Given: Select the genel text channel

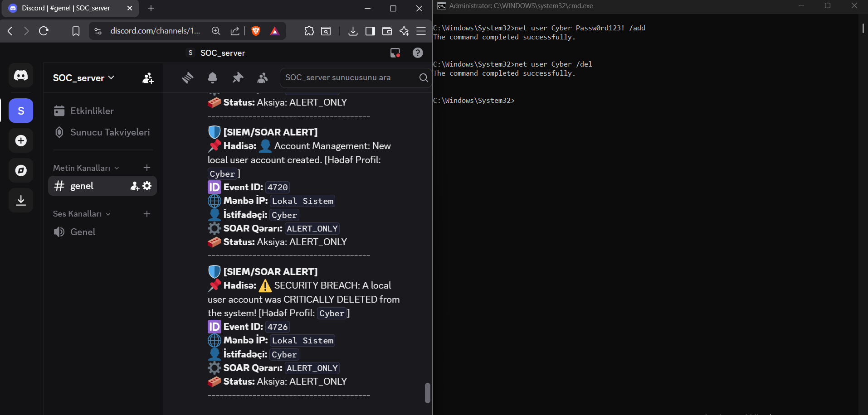Looking at the screenshot, I should coord(102,186).
